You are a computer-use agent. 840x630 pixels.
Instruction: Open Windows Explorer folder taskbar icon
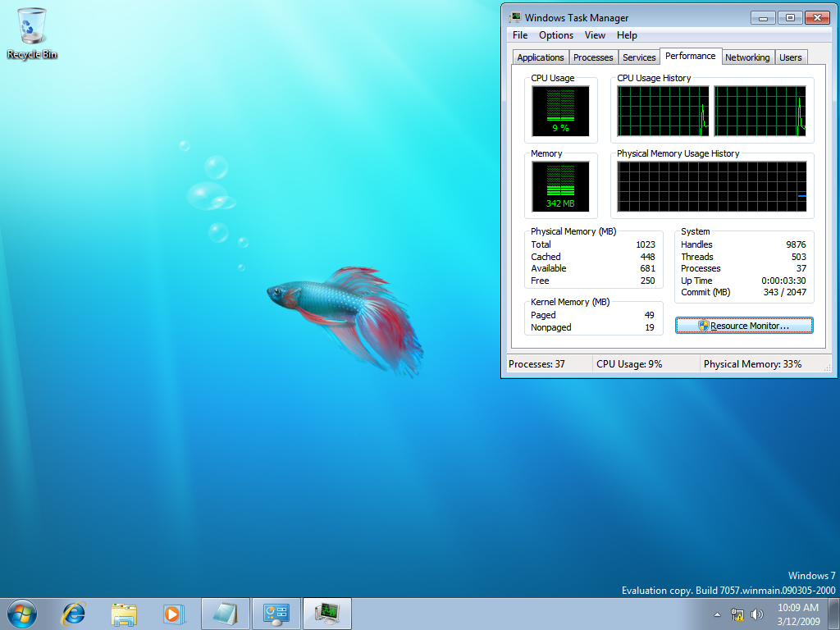[124, 614]
